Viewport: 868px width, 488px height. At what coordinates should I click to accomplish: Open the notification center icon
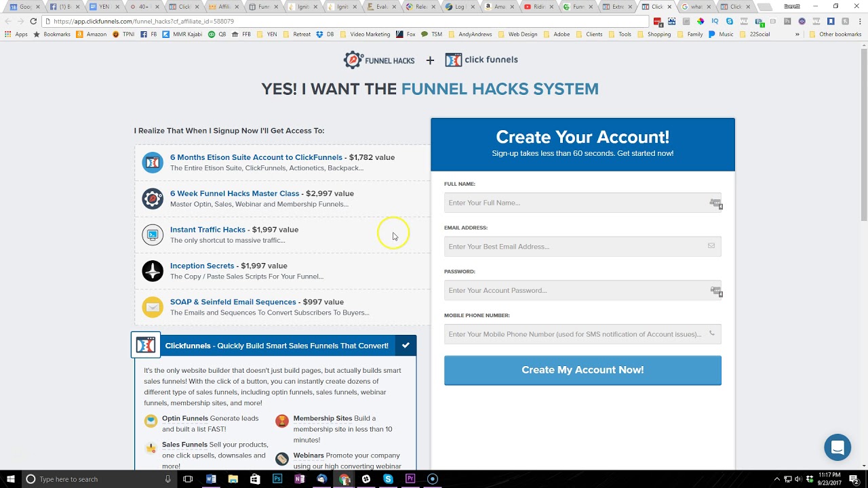click(x=854, y=479)
